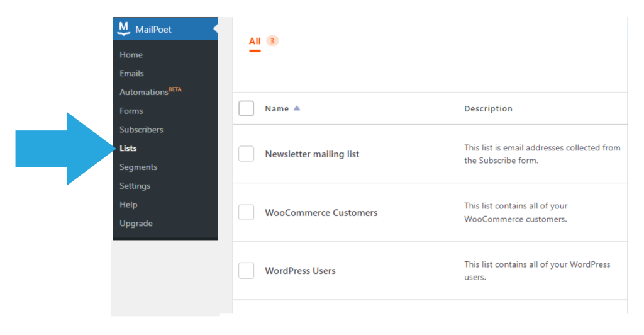The width and height of the screenshot is (644, 335).
Task: Open the WooCommerce Customers list
Action: coord(321,213)
